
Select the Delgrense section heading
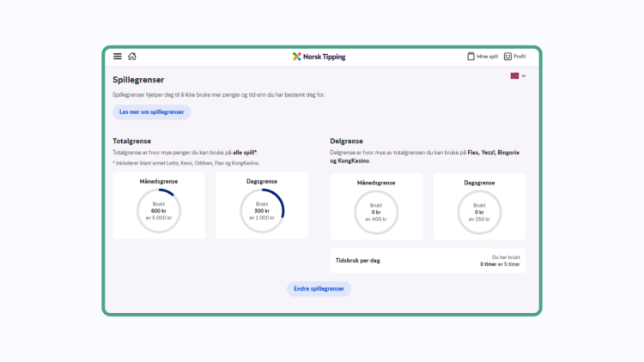point(347,141)
